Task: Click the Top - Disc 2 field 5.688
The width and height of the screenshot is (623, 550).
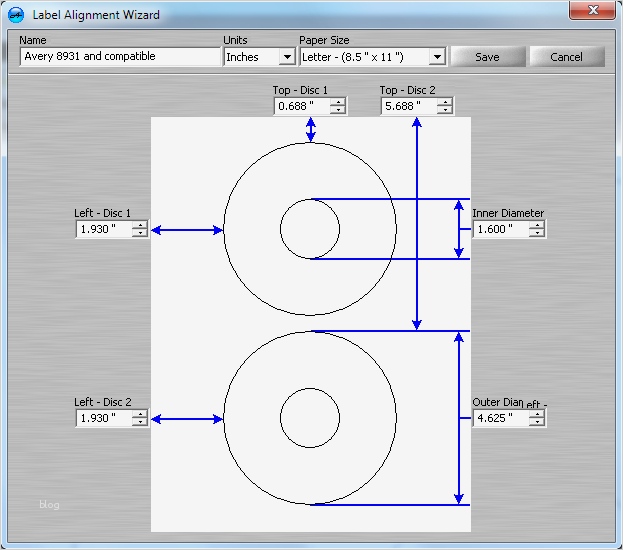Action: pos(410,106)
